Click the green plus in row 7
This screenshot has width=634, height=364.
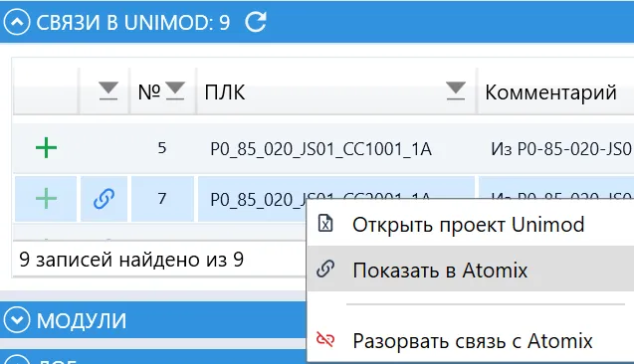point(46,198)
